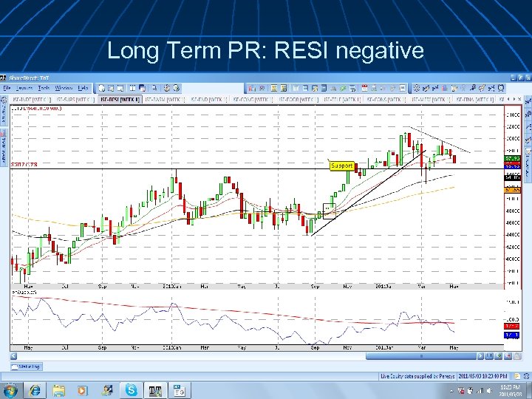This screenshot has height=399, width=532.
Task: Switch to the JSE-FOOD weekly chart tab
Action: pos(299,100)
